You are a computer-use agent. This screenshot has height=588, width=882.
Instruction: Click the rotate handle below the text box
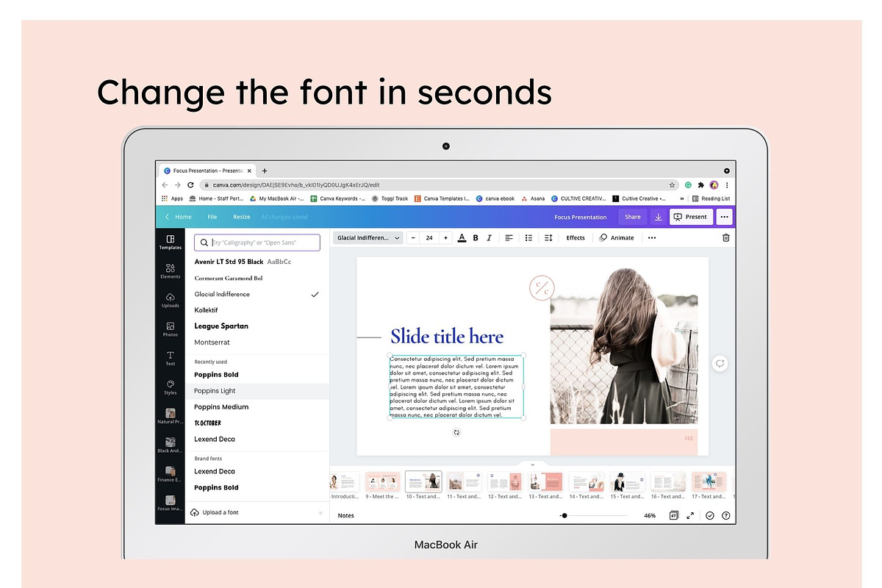(x=456, y=432)
